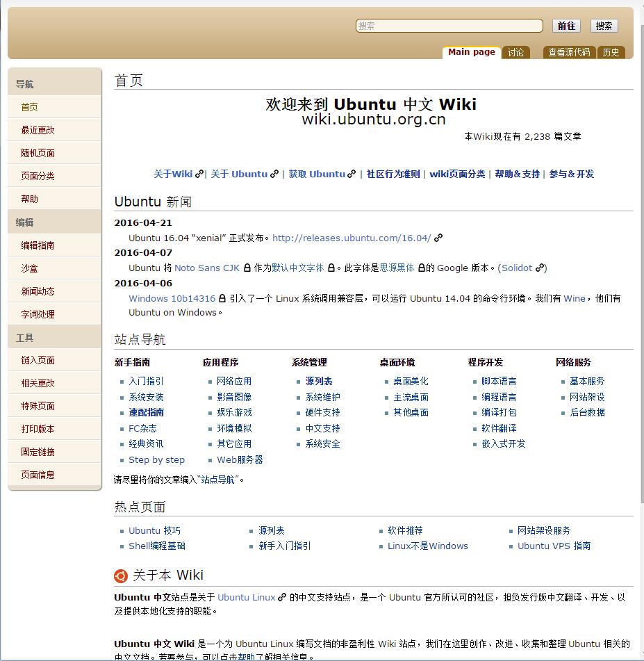This screenshot has height=661, width=644.
Task: Open 固定链接 in the tools sidebar
Action: tap(38, 452)
